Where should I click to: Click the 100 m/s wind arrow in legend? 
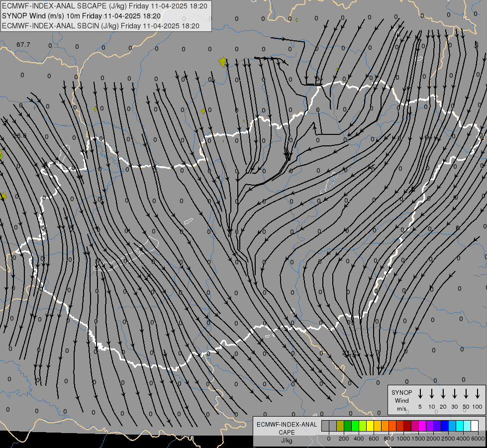click(x=478, y=394)
